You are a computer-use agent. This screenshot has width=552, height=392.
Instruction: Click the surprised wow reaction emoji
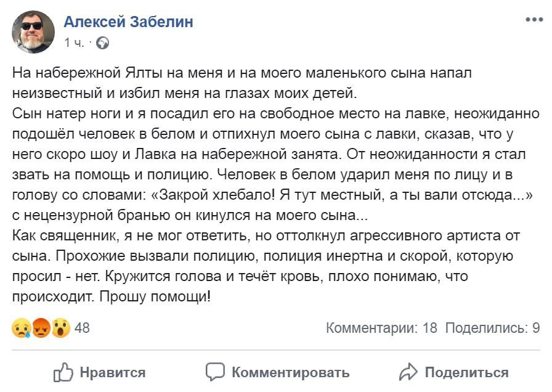point(60,328)
